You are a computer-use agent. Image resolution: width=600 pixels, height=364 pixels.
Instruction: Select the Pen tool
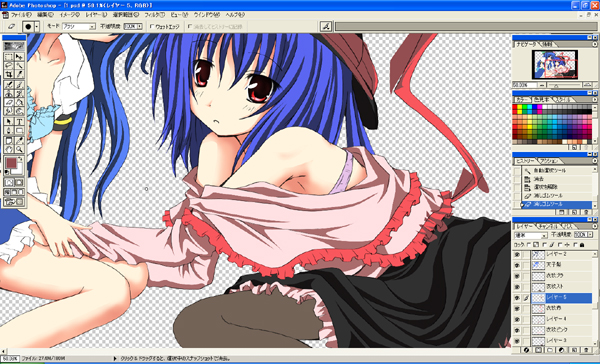click(9, 130)
